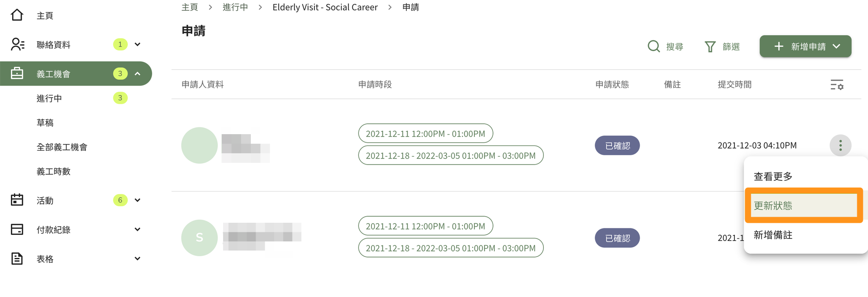This screenshot has width=868, height=297.
Task: Open the 新增申請 dropdown button
Action: click(805, 46)
